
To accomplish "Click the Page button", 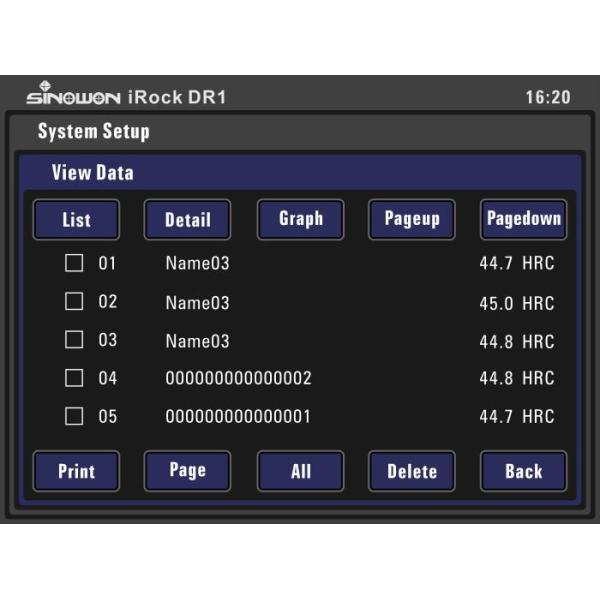I will pyautogui.click(x=187, y=471).
